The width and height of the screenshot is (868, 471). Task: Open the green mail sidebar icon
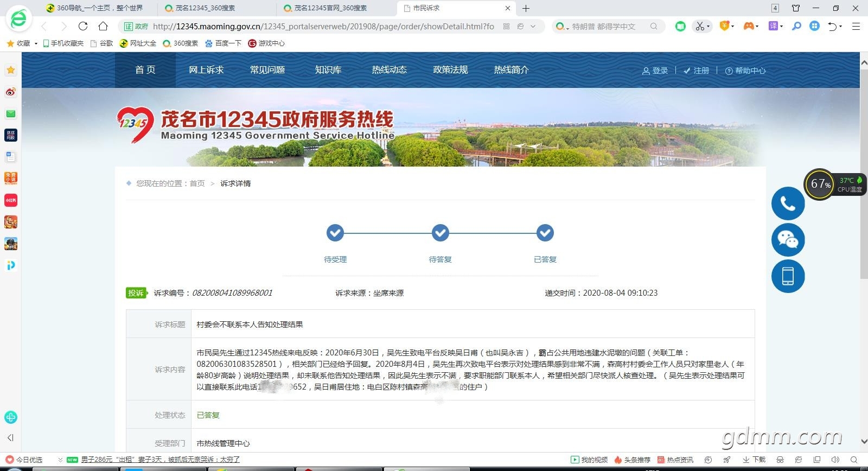coord(11,113)
